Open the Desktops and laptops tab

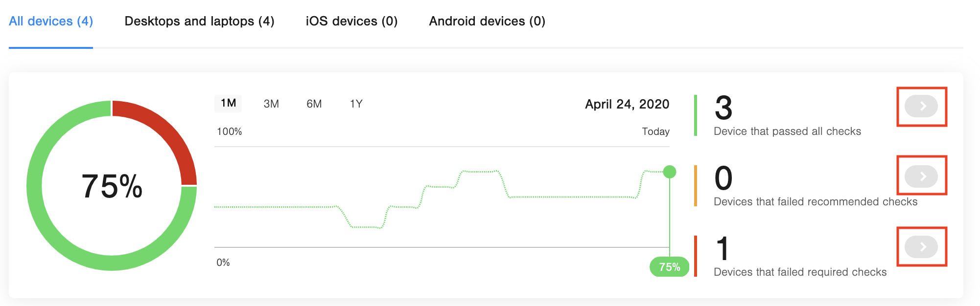click(x=199, y=22)
